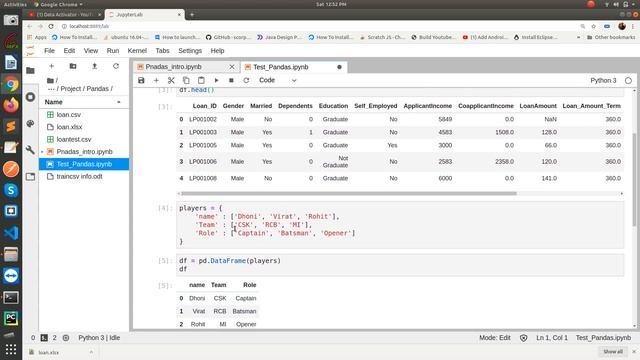The image size is (640, 360).
Task: Click the players dictionary code cell
Action: (x=400, y=225)
